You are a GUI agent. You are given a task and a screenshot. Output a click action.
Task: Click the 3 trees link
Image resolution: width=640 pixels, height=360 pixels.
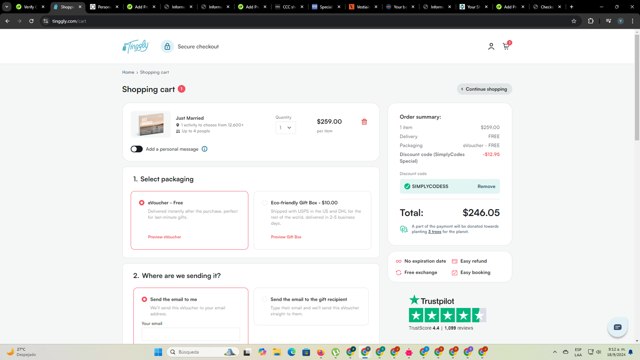[434, 231]
